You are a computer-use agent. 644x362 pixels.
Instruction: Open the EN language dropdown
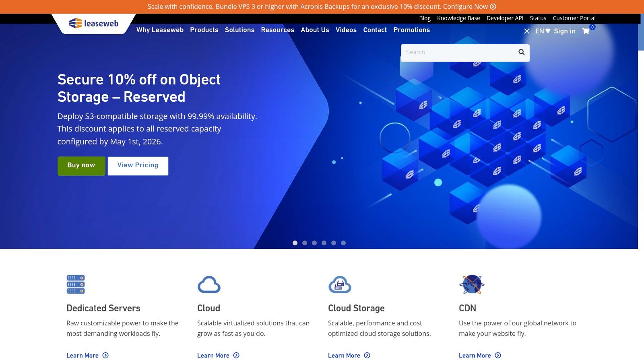pos(542,31)
